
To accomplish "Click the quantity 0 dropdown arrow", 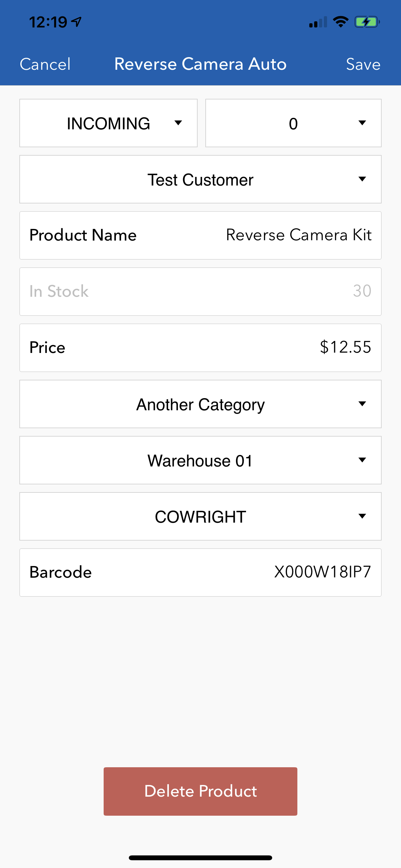I will (x=362, y=123).
